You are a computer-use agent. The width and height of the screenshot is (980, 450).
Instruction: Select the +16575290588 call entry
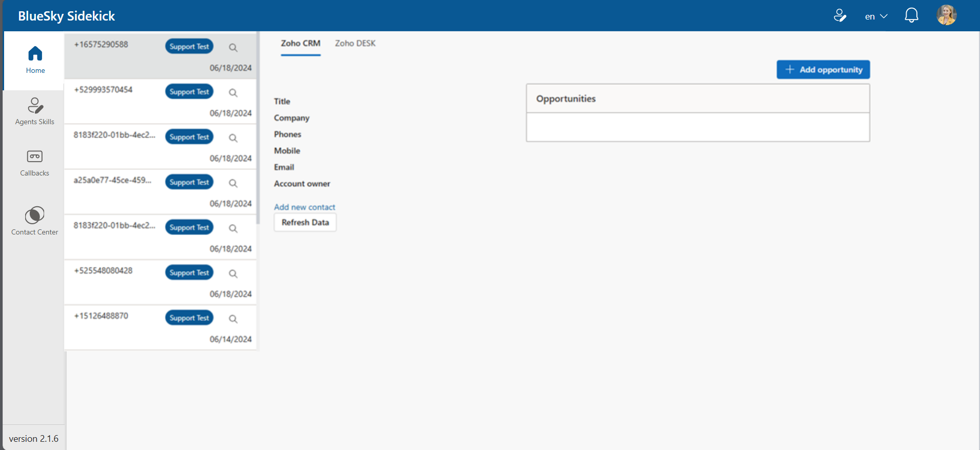tap(160, 56)
